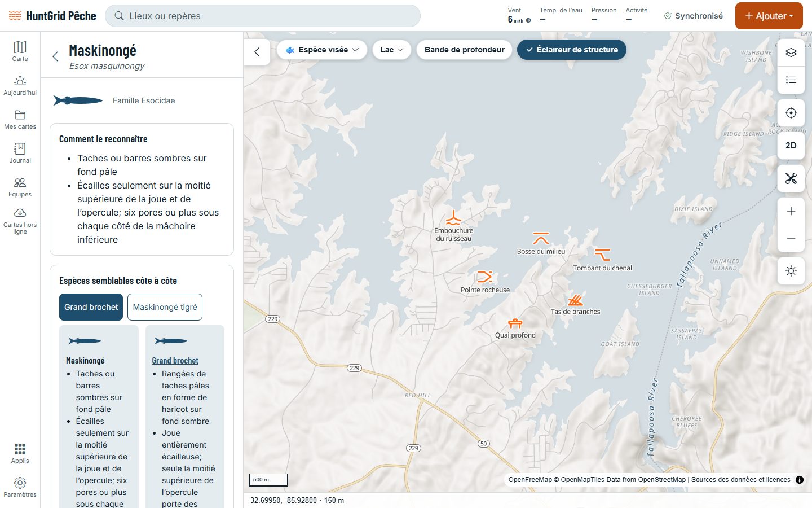Open the Aujourd'hui forecast section
The height and width of the screenshot is (508, 812).
[x=20, y=85]
